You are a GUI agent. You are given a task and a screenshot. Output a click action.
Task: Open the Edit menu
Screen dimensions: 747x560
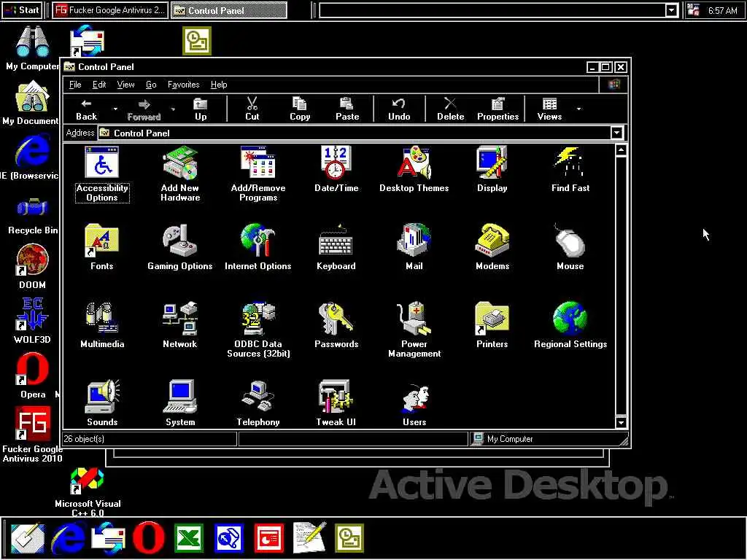(x=99, y=85)
